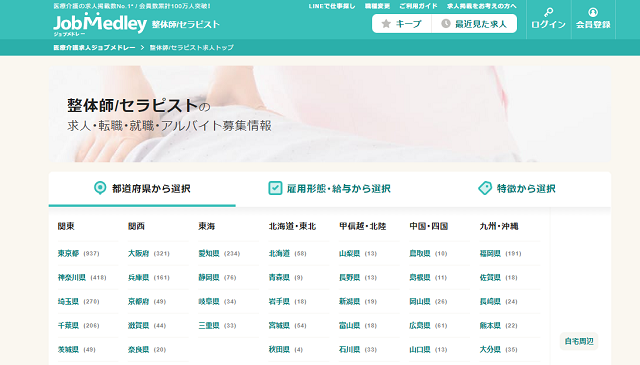Select 青森県 prefecture link
This screenshot has width=640, height=365.
(279, 278)
